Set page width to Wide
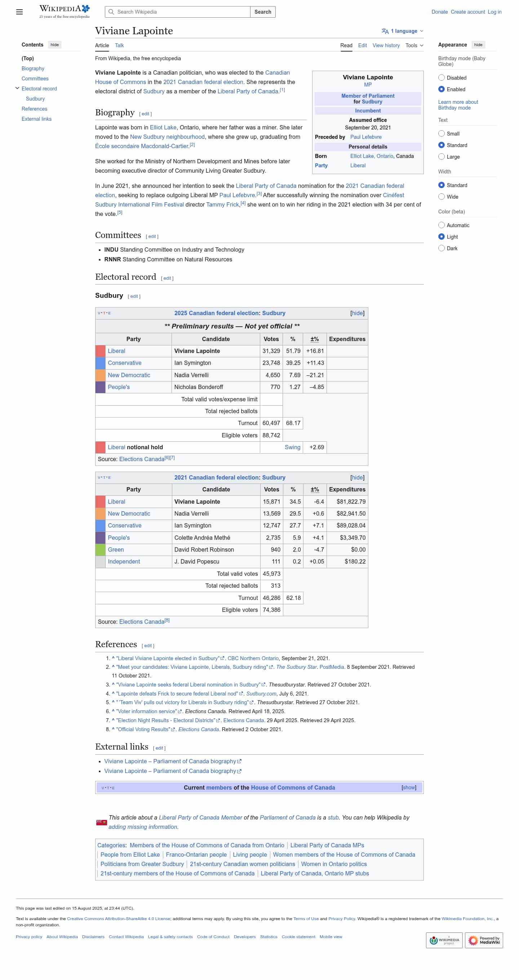Viewport: 519px width, 980px height. click(441, 197)
